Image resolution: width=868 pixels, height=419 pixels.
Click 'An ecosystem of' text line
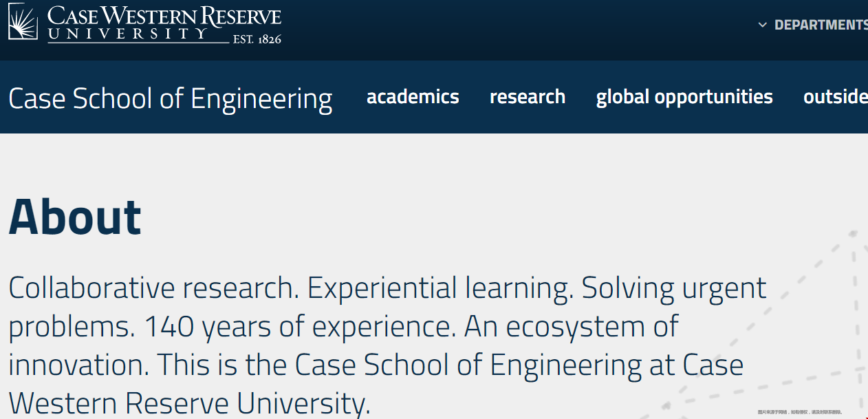[x=572, y=327]
